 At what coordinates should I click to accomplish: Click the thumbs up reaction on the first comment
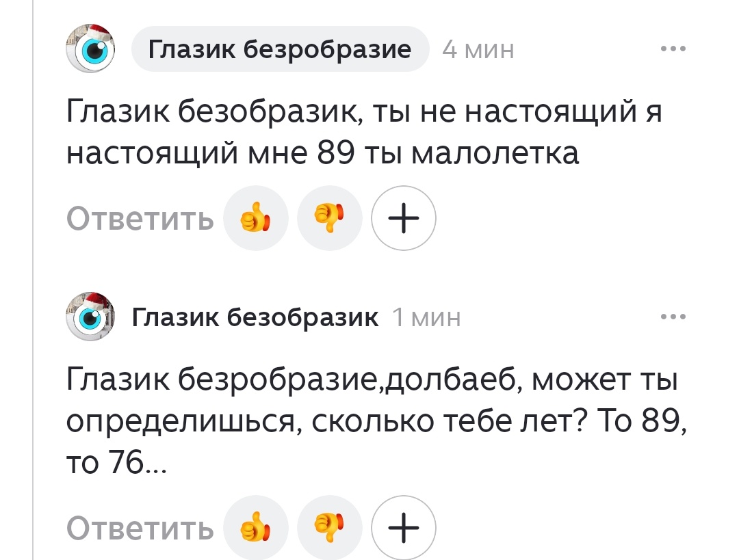coord(256,218)
